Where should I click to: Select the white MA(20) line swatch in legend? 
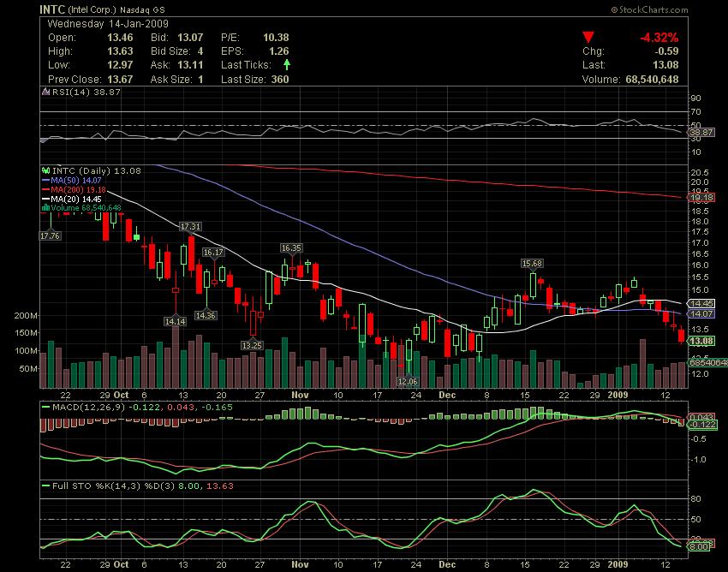point(45,200)
